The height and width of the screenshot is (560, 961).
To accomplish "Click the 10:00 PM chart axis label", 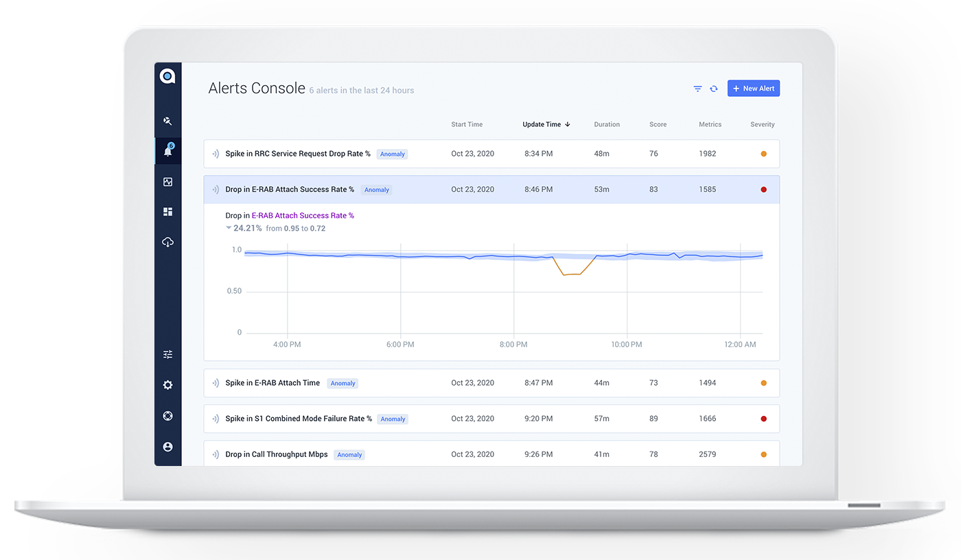I will click(x=626, y=345).
